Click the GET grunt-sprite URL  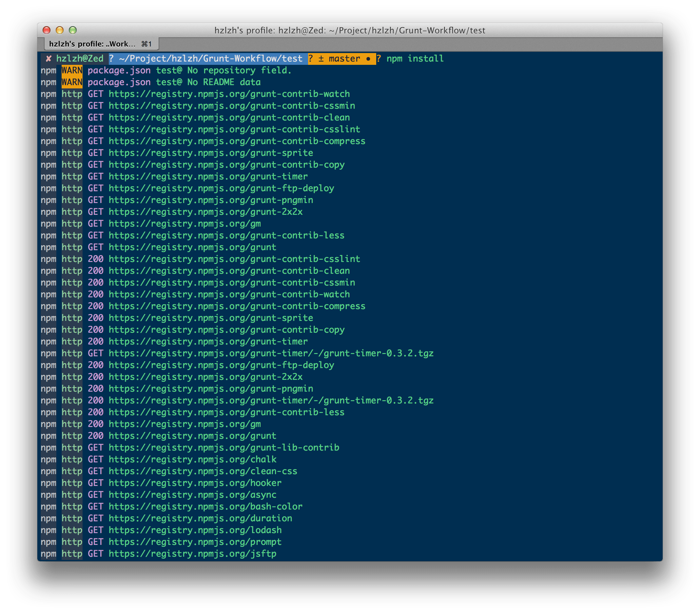[211, 153]
